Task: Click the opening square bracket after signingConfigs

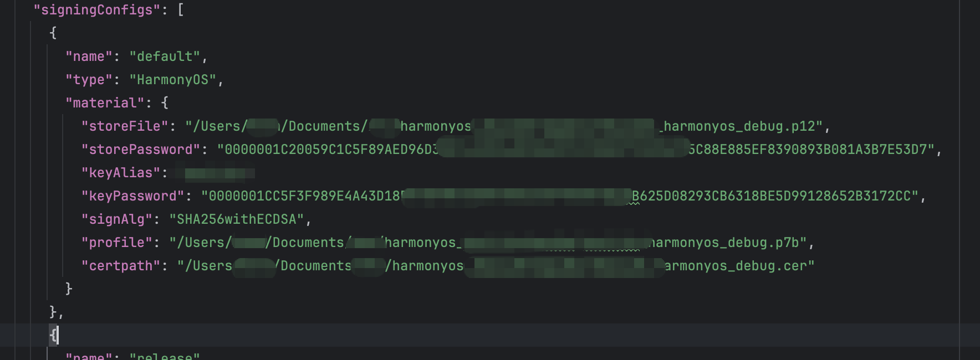Action: click(181, 10)
